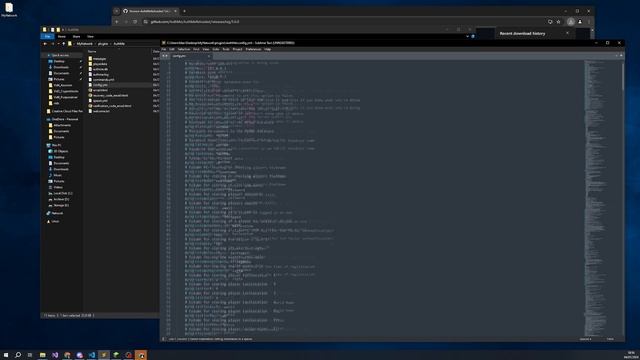Open the File tab in File Explorer ribbon
This screenshot has width=640, height=360.
tap(47, 36)
